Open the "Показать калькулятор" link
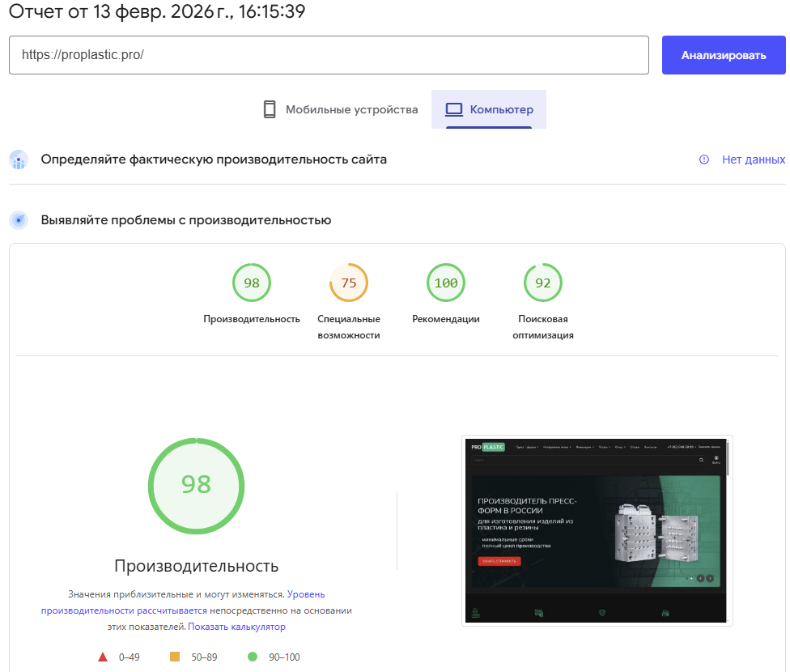Image resolution: width=790 pixels, height=672 pixels. 236,626
